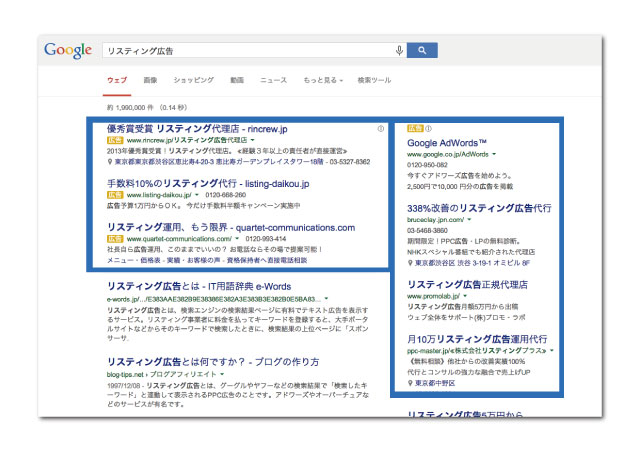Start voice search with the microphone icon
The image size is (640, 451).
click(x=400, y=50)
